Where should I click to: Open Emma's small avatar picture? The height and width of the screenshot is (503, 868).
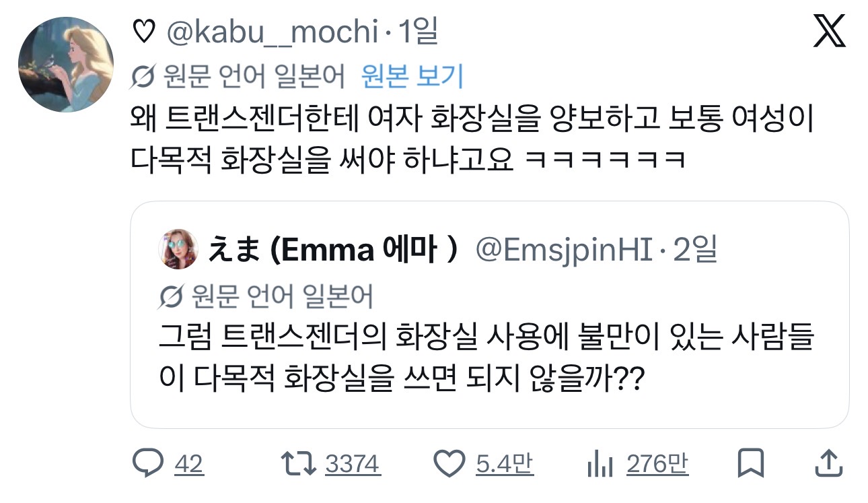[x=178, y=250]
